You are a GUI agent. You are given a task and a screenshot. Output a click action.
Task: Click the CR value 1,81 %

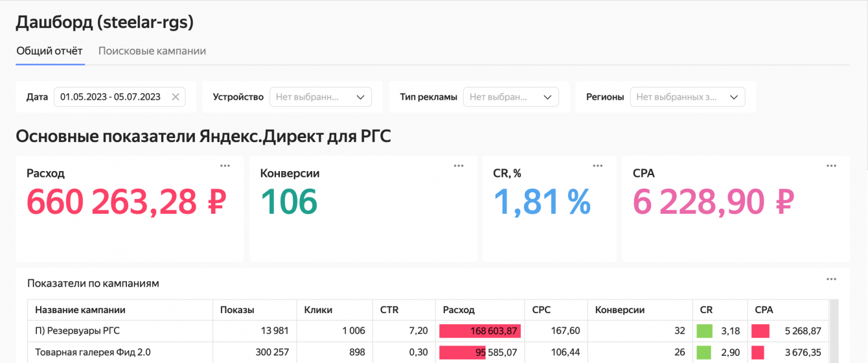542,202
